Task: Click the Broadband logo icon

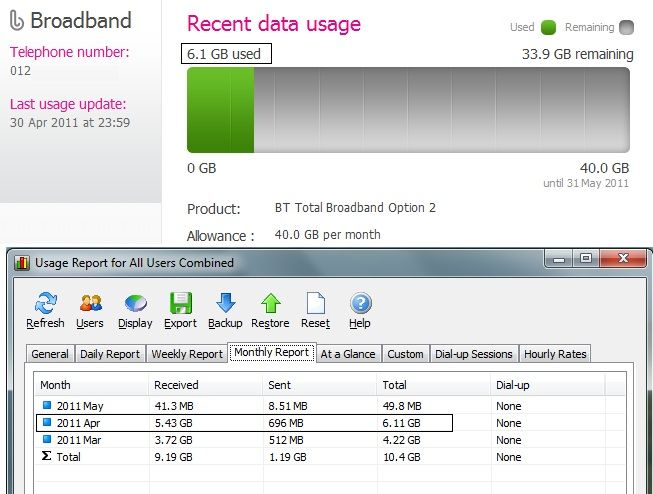Action: point(17,21)
